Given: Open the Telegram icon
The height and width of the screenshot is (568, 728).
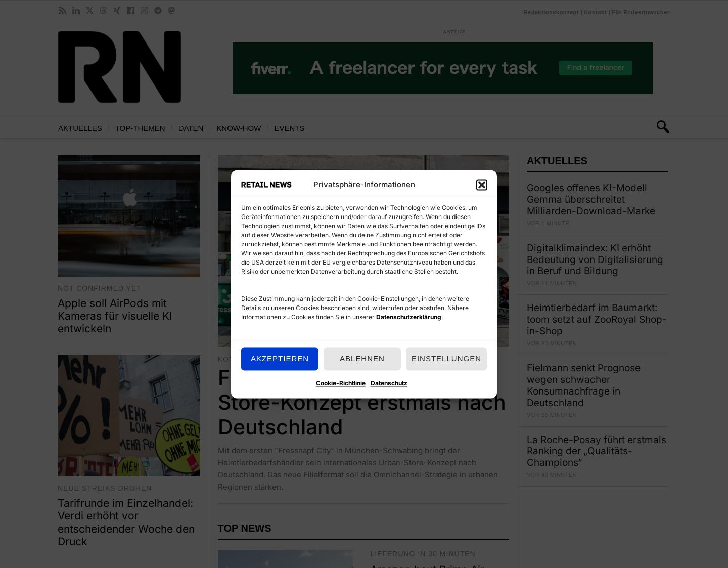Looking at the screenshot, I should point(158,11).
